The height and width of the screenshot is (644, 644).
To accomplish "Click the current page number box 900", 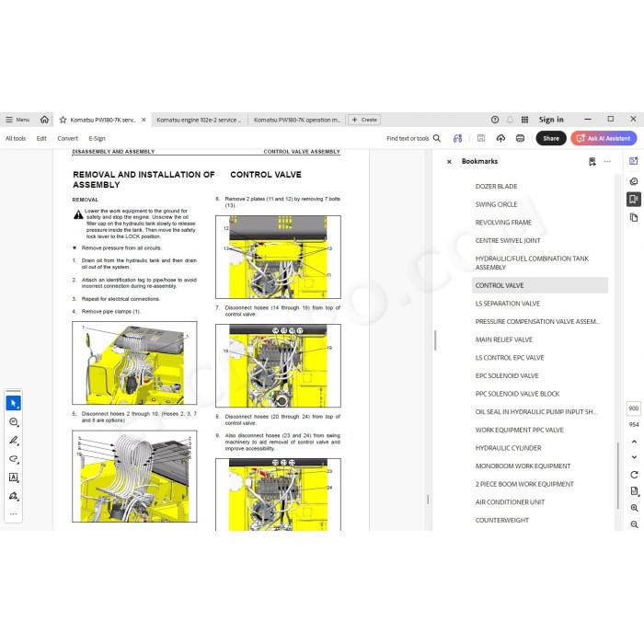I will pos(634,408).
